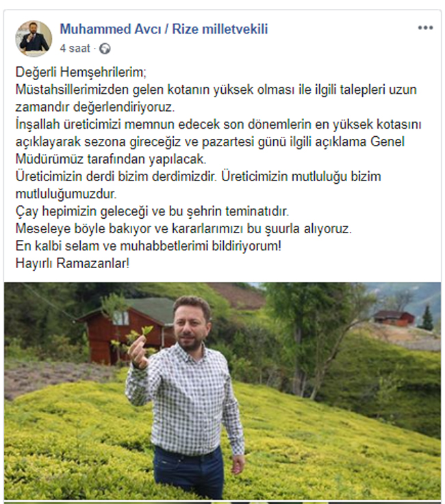This screenshot has width=445, height=504.
Task: Click the "4 saat" post timestamp
Action: [75, 49]
